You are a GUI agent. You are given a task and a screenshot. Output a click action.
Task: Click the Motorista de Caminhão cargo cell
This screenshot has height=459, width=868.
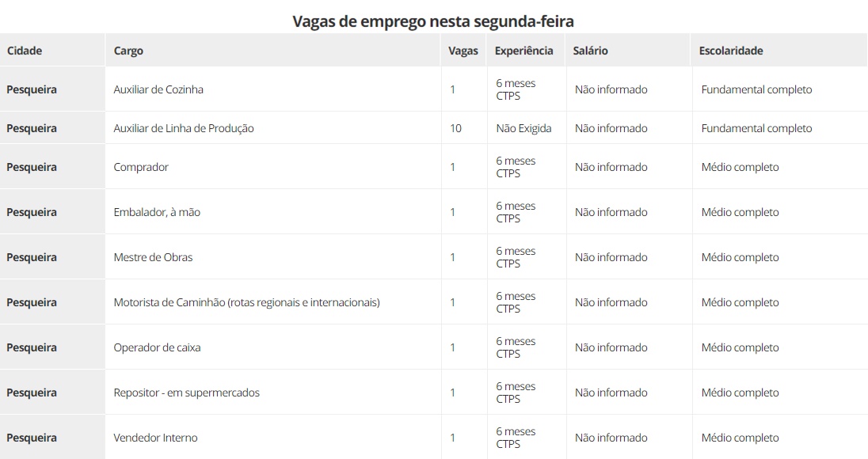coord(273,302)
